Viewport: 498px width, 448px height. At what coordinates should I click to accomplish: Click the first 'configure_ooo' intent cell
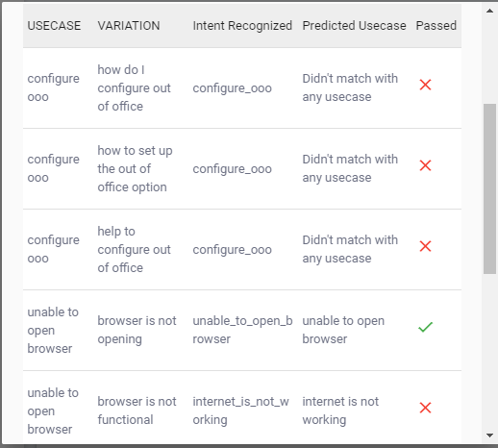click(x=232, y=88)
